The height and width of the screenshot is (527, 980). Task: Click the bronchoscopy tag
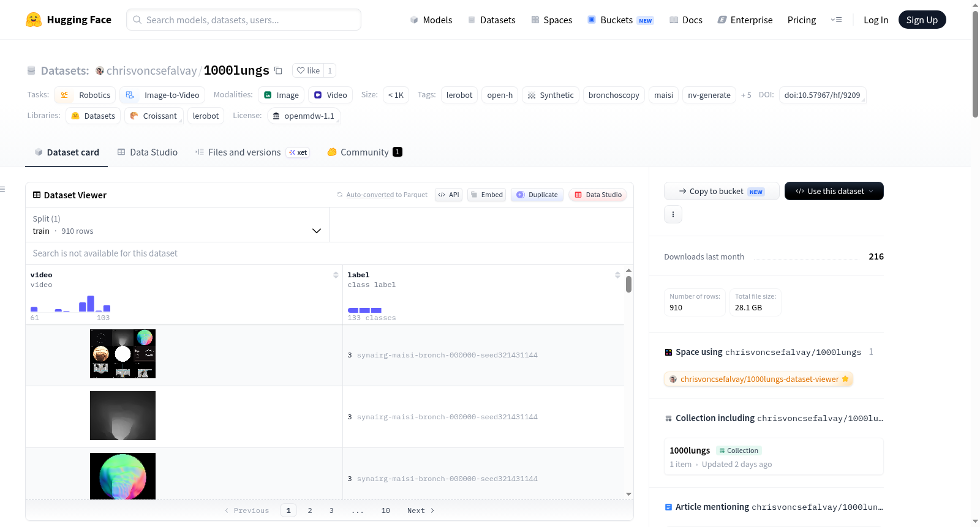(614, 95)
